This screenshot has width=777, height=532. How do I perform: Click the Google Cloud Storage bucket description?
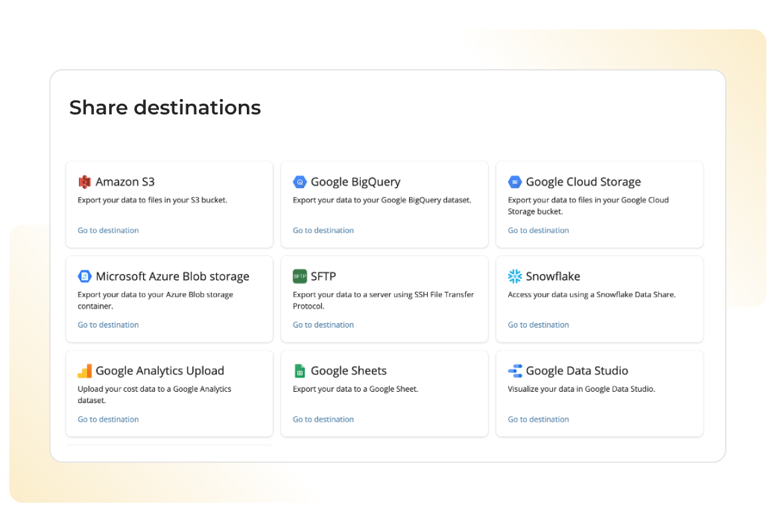(x=588, y=205)
